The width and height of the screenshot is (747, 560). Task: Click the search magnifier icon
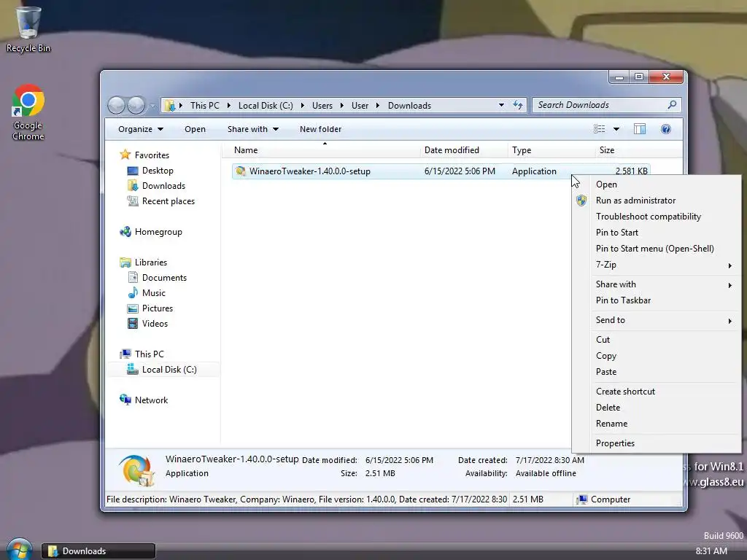(x=672, y=105)
